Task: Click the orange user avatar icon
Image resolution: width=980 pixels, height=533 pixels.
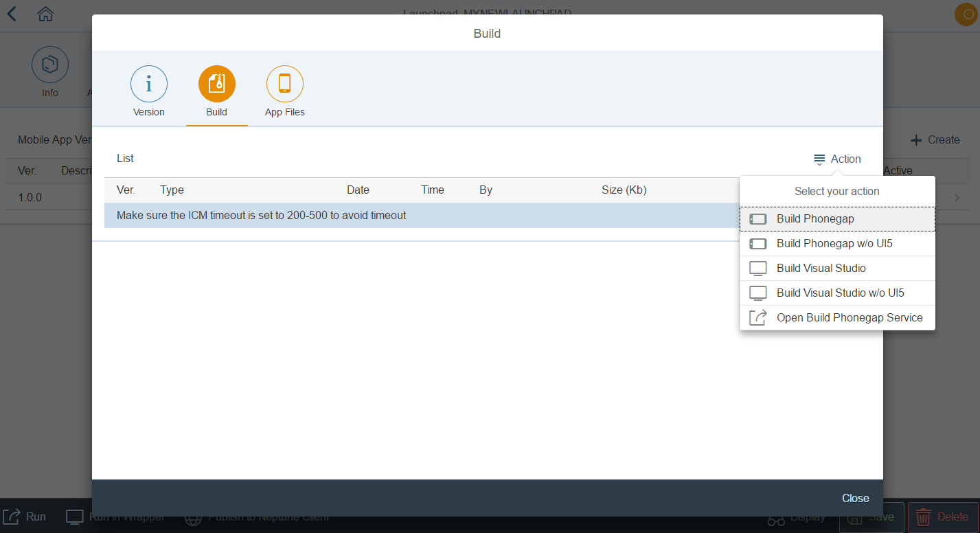Action: tap(966, 15)
